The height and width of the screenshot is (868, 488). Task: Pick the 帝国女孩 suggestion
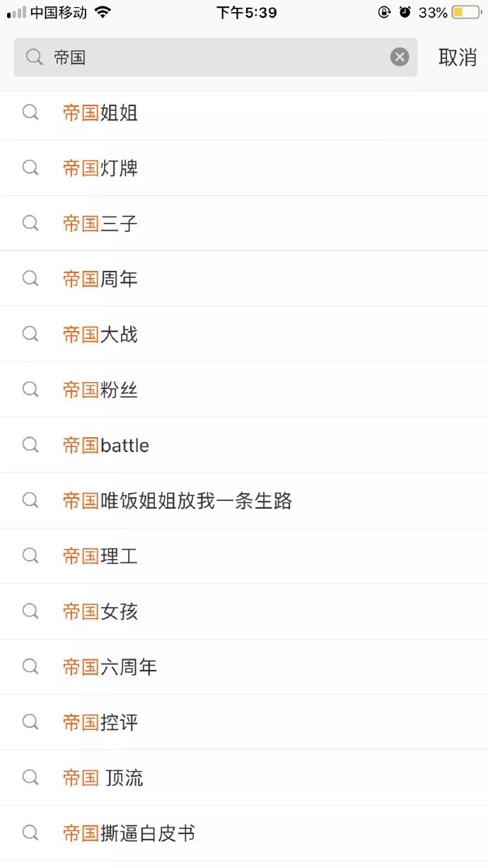(x=100, y=611)
